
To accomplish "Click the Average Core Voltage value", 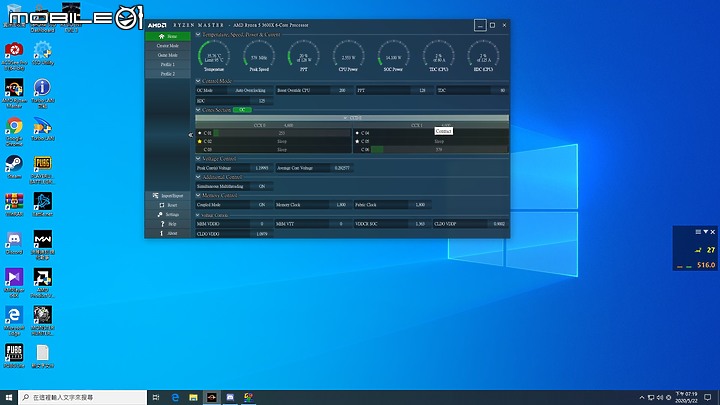I will point(342,168).
